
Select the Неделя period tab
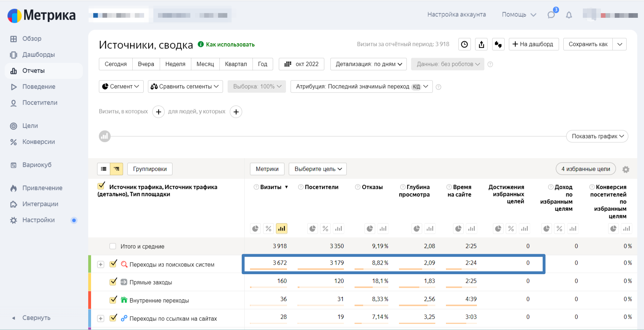tap(175, 64)
